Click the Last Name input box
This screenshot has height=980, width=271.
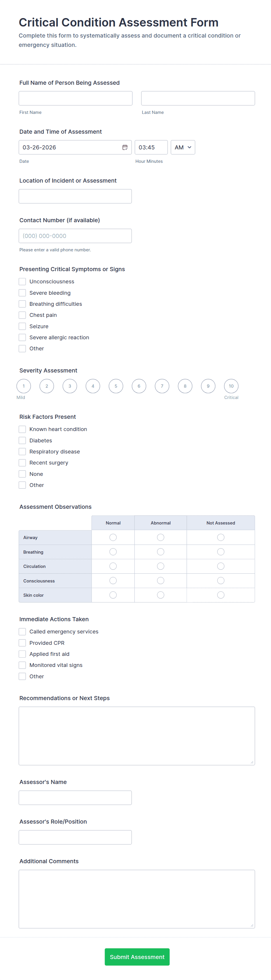(x=198, y=98)
